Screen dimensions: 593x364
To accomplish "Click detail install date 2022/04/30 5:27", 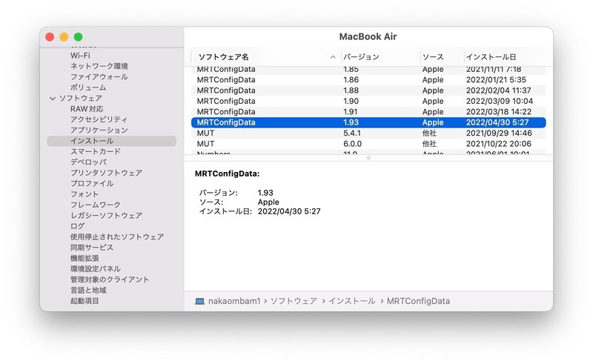I will click(289, 211).
